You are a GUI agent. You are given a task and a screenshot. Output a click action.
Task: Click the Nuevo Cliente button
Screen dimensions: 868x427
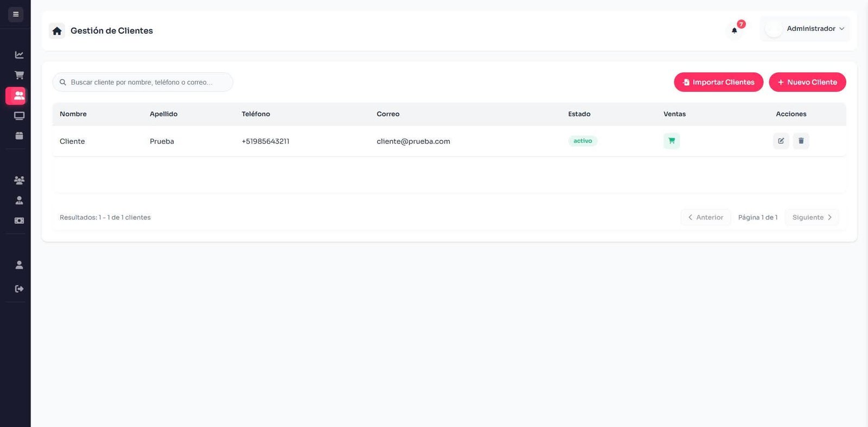[x=807, y=82]
